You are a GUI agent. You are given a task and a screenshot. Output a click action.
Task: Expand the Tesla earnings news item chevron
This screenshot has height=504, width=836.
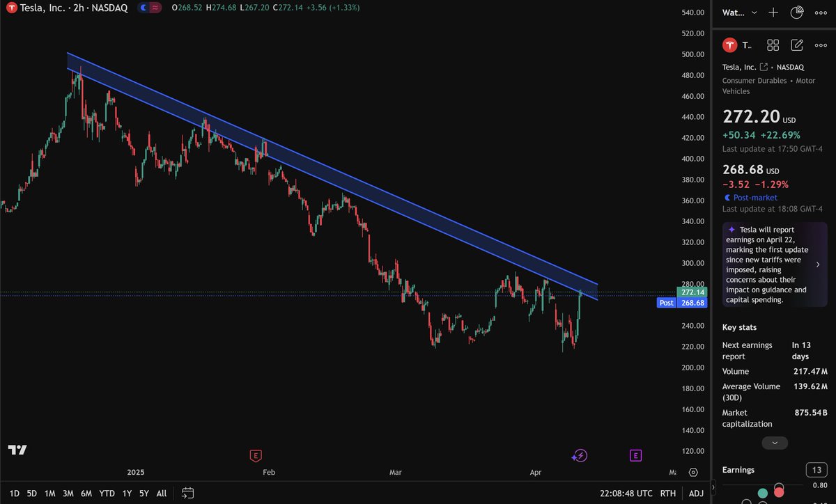click(x=818, y=265)
